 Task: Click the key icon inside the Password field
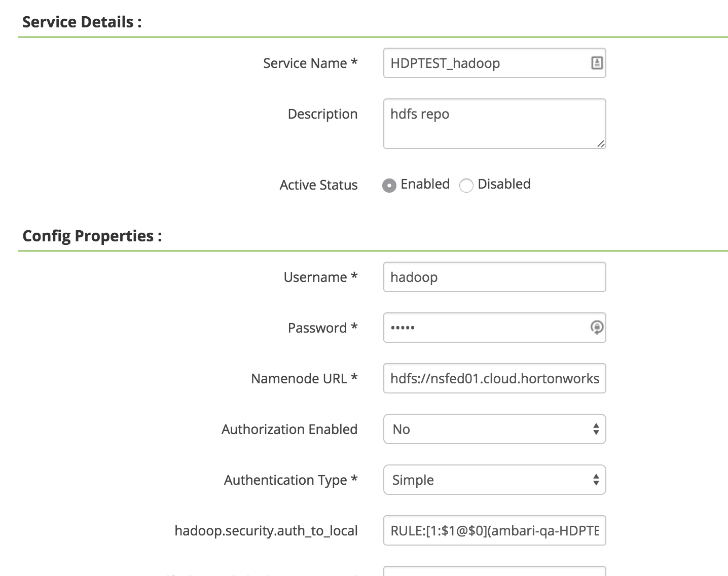[x=597, y=328]
